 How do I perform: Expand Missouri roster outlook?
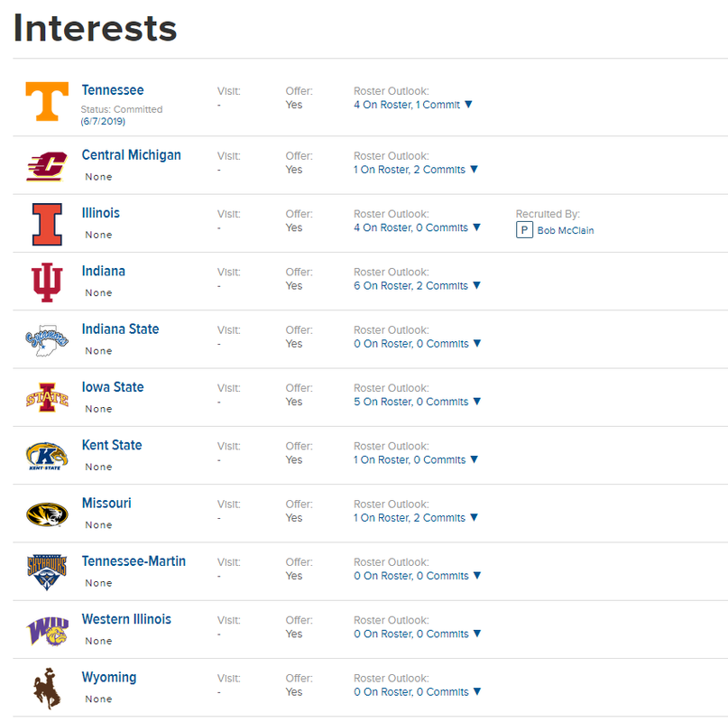click(475, 518)
